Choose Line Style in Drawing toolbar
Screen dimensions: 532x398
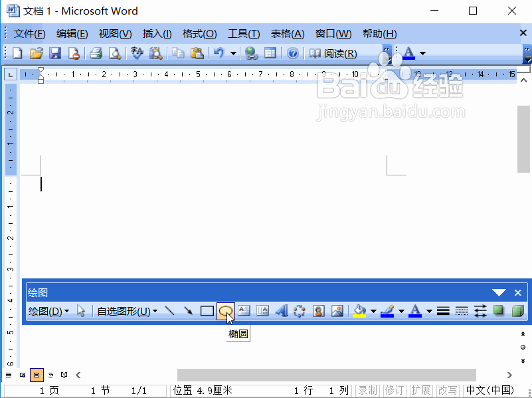pos(443,311)
